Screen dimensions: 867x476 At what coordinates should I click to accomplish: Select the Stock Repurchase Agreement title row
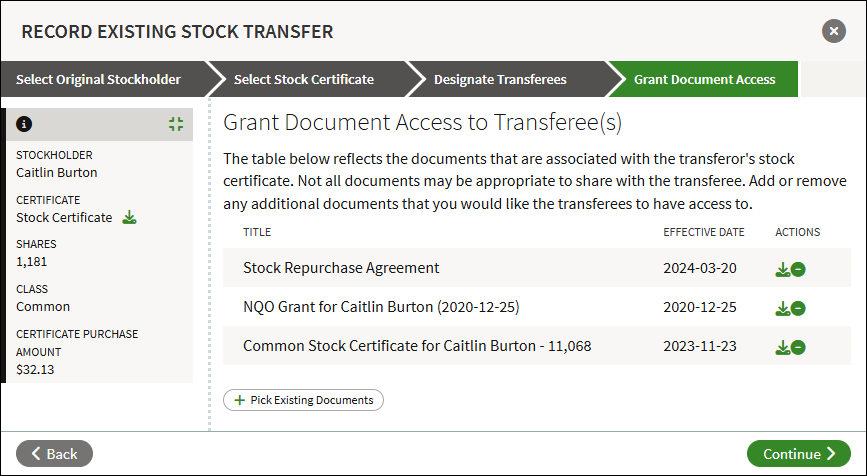[537, 268]
